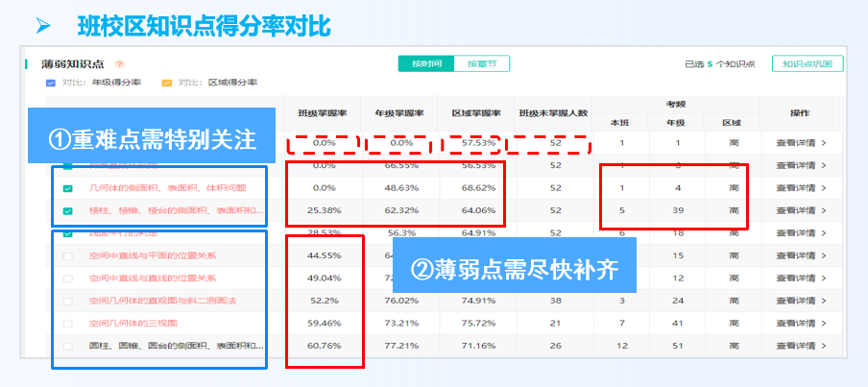Image resolution: width=868 pixels, height=387 pixels.
Task: Click the 操作 column header
Action: pyautogui.click(x=800, y=113)
